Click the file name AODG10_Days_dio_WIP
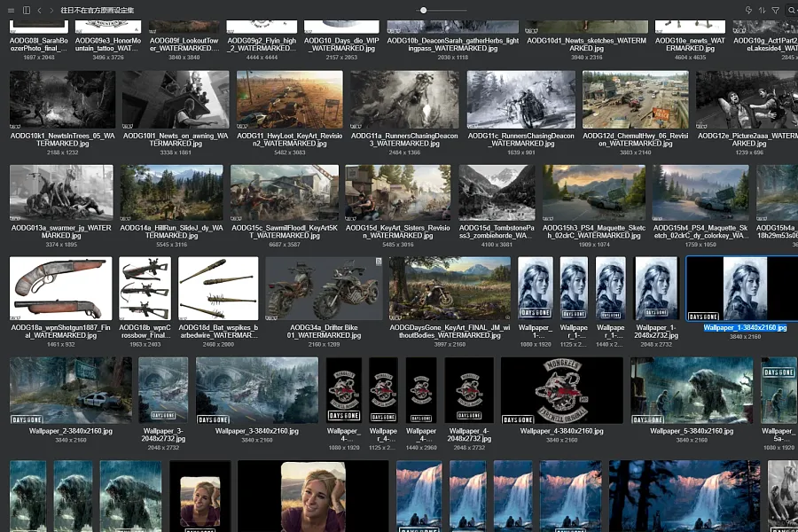 point(341,44)
